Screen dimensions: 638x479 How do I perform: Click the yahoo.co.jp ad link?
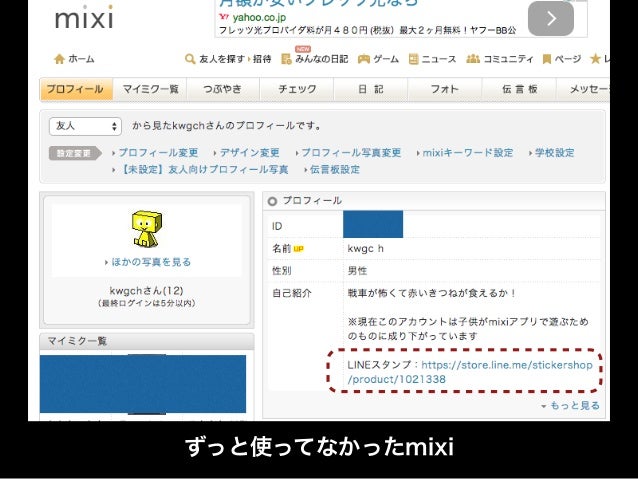pyautogui.click(x=259, y=17)
